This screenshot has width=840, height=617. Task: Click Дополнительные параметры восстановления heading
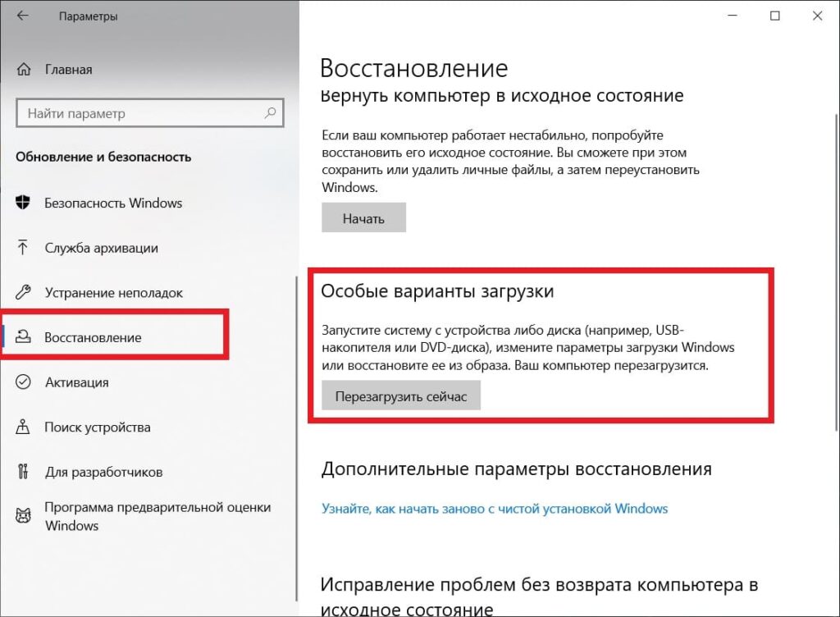517,469
